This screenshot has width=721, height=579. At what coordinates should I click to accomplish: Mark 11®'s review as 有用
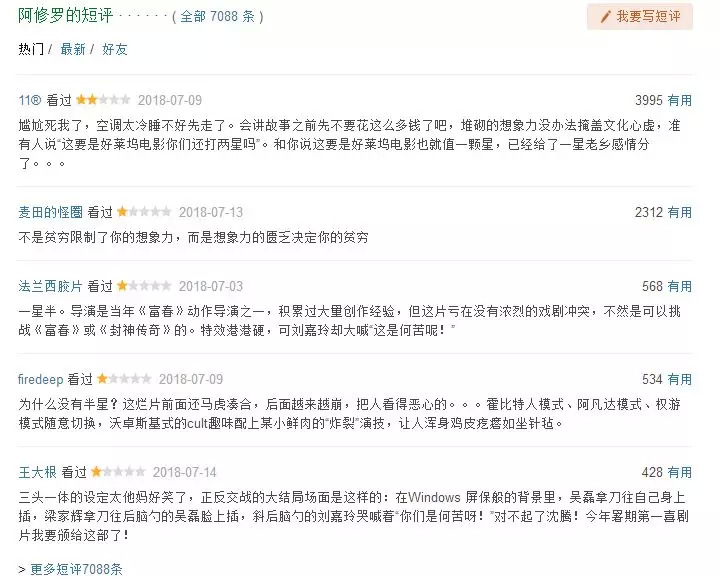pyautogui.click(x=680, y=100)
